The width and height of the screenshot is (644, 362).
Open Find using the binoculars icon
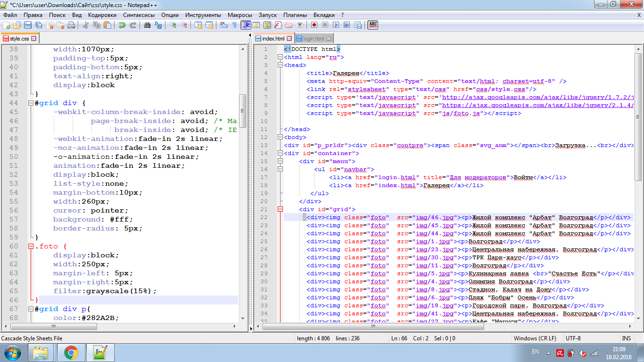pos(147,25)
